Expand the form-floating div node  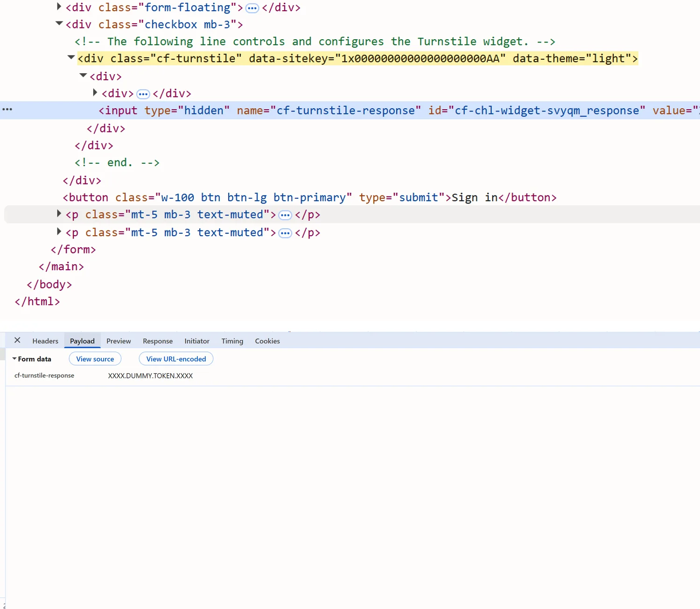tap(59, 7)
